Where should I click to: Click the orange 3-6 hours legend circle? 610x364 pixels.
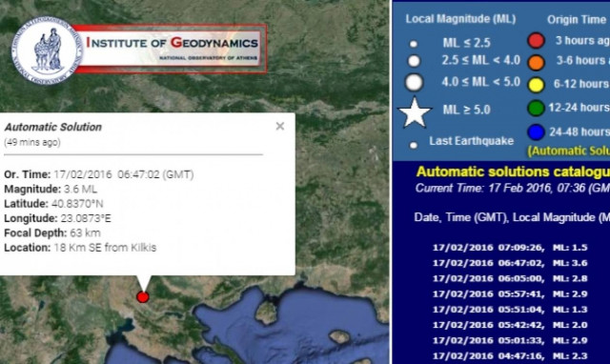point(536,62)
